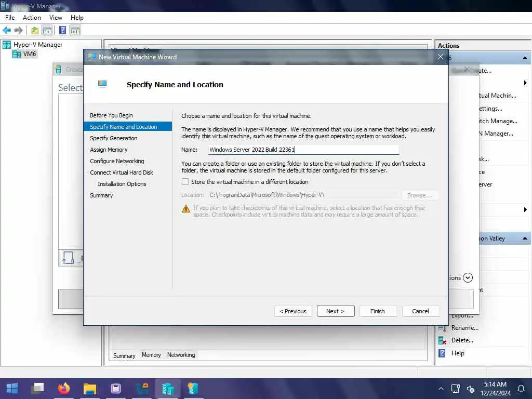
Task: Open the purple disk app on the taskbar
Action: [116, 389]
